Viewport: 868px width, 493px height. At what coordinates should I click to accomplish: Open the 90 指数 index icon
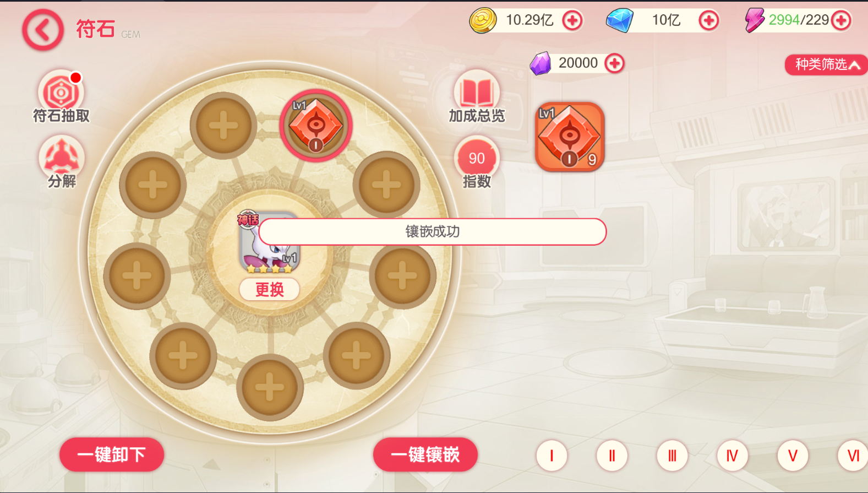[x=477, y=162]
